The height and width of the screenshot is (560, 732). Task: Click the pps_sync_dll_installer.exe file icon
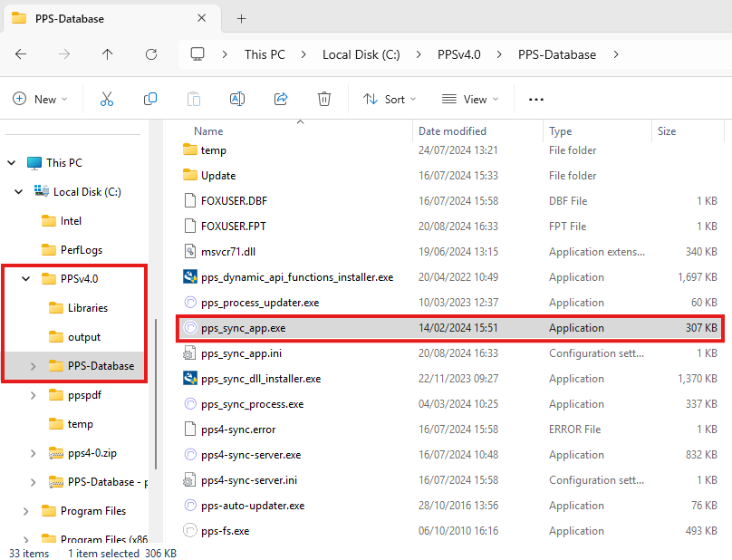click(x=189, y=378)
